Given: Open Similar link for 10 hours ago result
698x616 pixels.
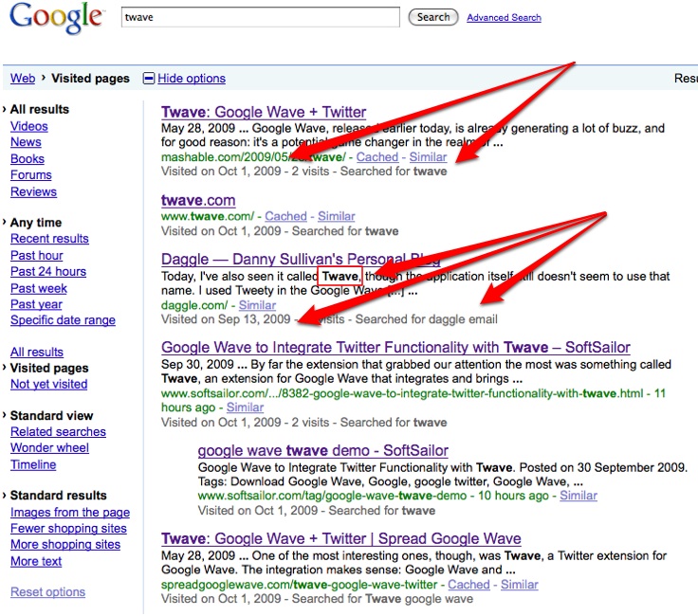Looking at the screenshot, I should point(579,496).
